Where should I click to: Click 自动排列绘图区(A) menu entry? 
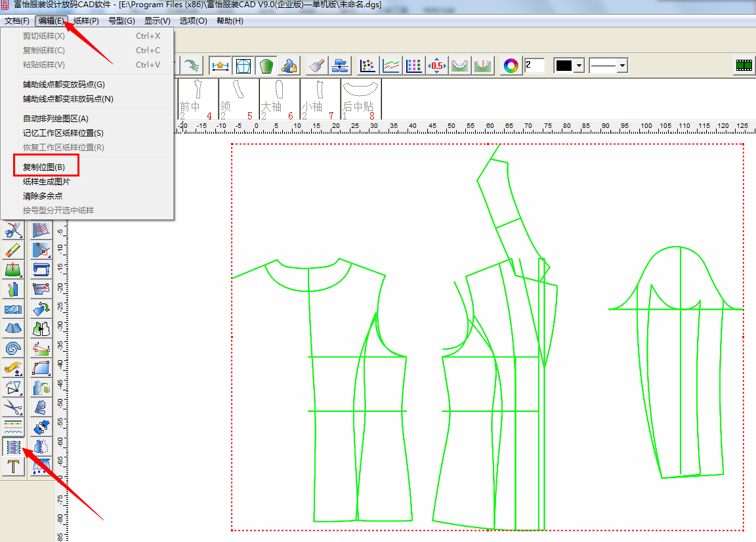(x=55, y=119)
